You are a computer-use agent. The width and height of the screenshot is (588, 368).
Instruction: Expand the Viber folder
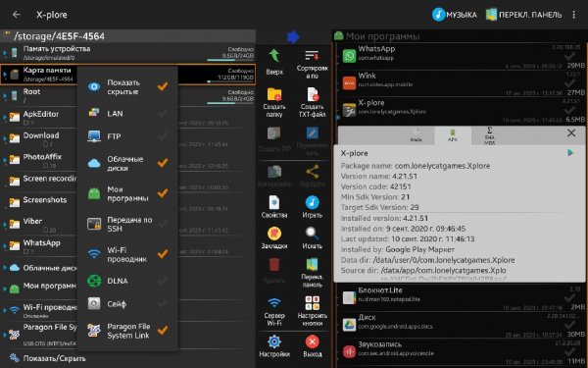tap(4, 225)
